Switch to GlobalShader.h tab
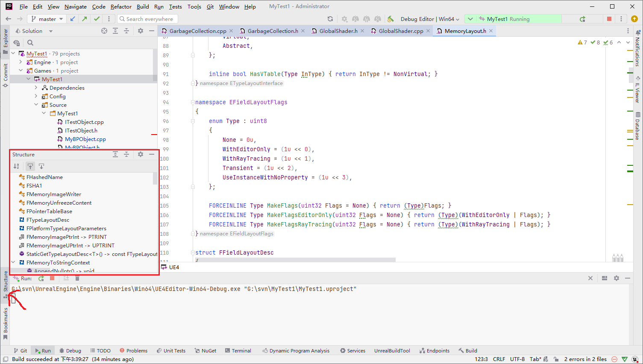The width and height of the screenshot is (643, 364). coord(338,31)
